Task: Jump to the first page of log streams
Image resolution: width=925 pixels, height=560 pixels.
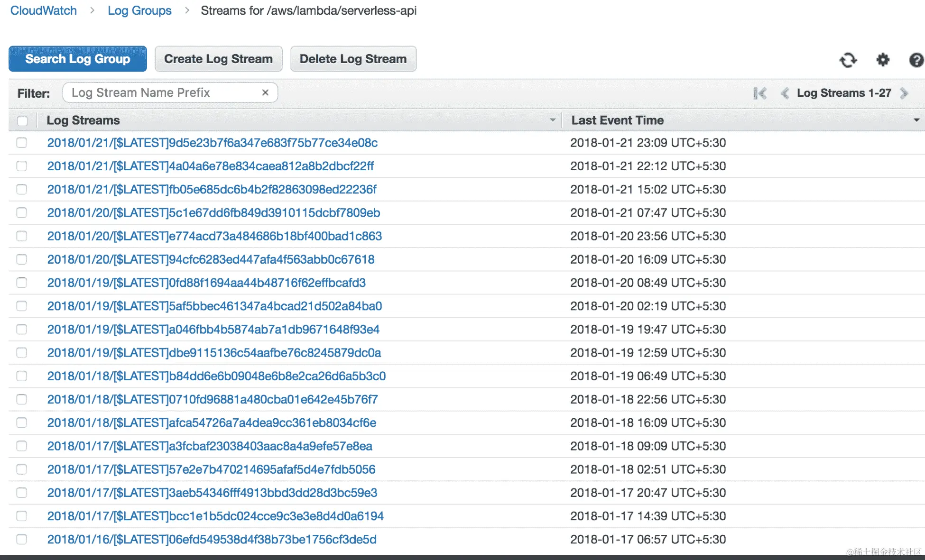Action: (759, 93)
